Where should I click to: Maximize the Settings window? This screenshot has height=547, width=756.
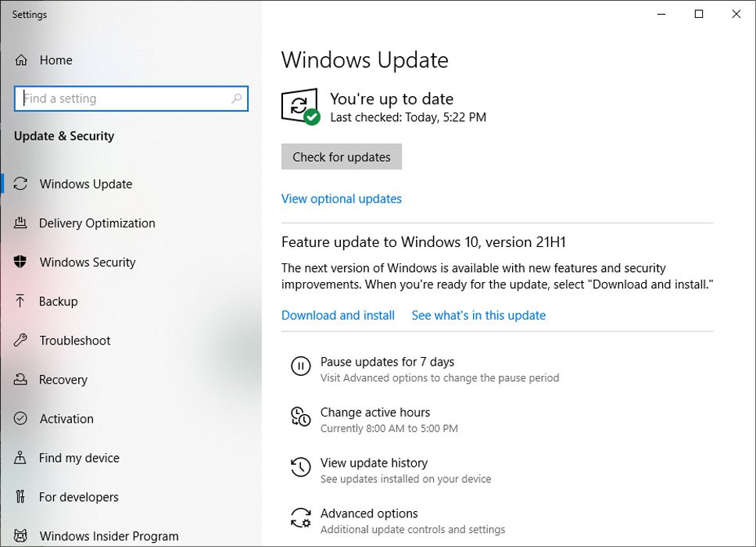coord(699,14)
